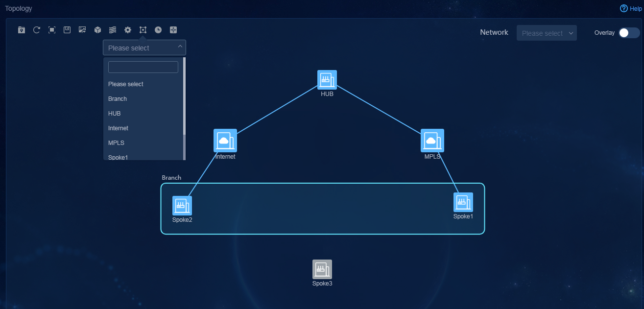Viewport: 644px width, 309px height.
Task: Click the Branch group label
Action: point(171,178)
